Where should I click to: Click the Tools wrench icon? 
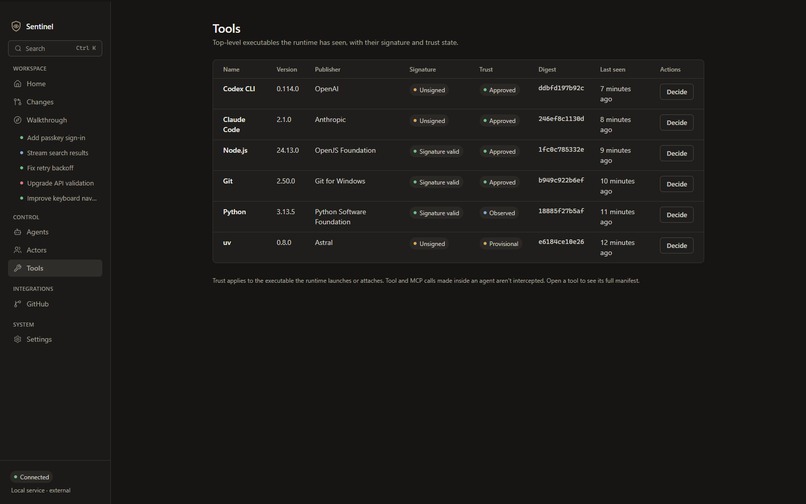tap(17, 268)
